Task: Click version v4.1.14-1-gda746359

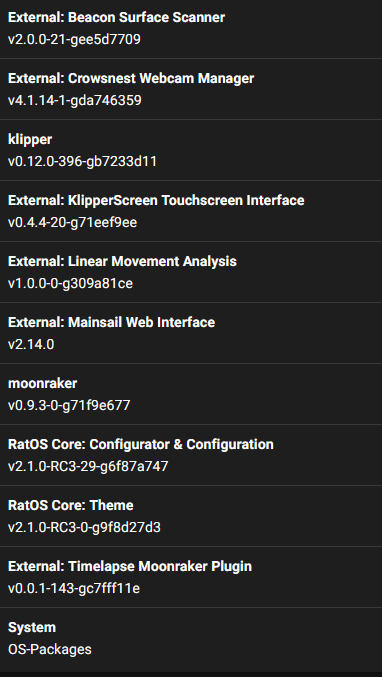Action: 75,101
